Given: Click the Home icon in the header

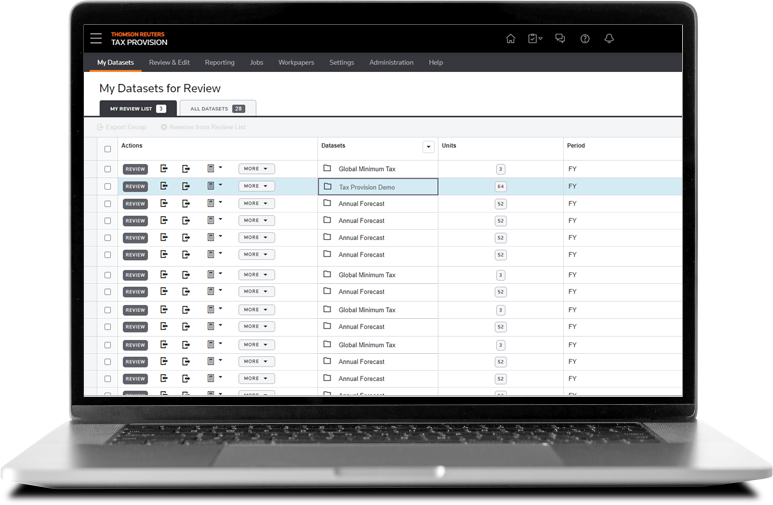Looking at the screenshot, I should tap(510, 39).
